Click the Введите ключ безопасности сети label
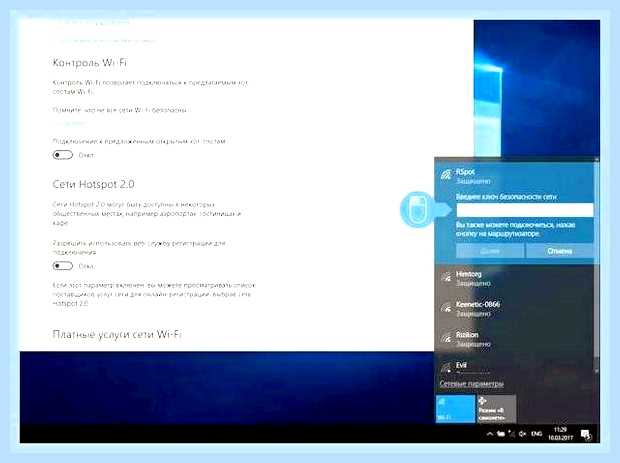The width and height of the screenshot is (620, 463). pyautogui.click(x=506, y=197)
